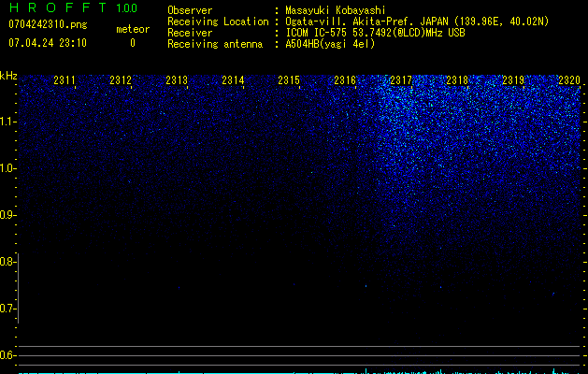Click the 0.9 frequency axis label
588x374 pixels.
(x=7, y=215)
